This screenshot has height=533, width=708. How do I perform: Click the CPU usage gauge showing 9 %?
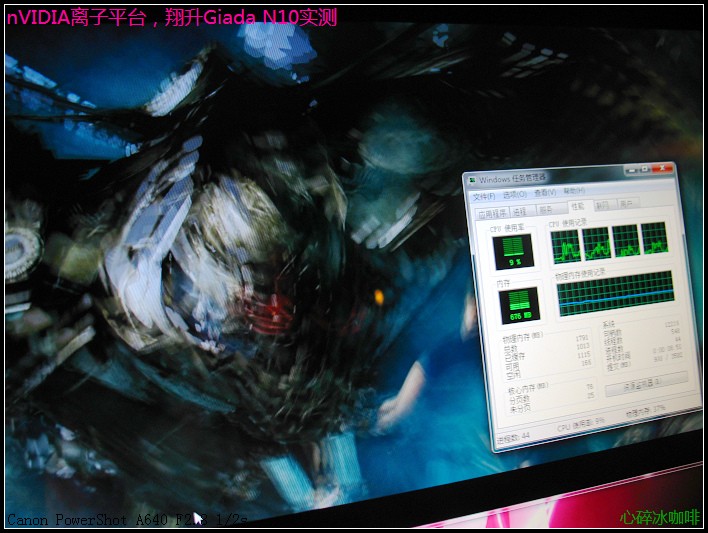pos(513,252)
